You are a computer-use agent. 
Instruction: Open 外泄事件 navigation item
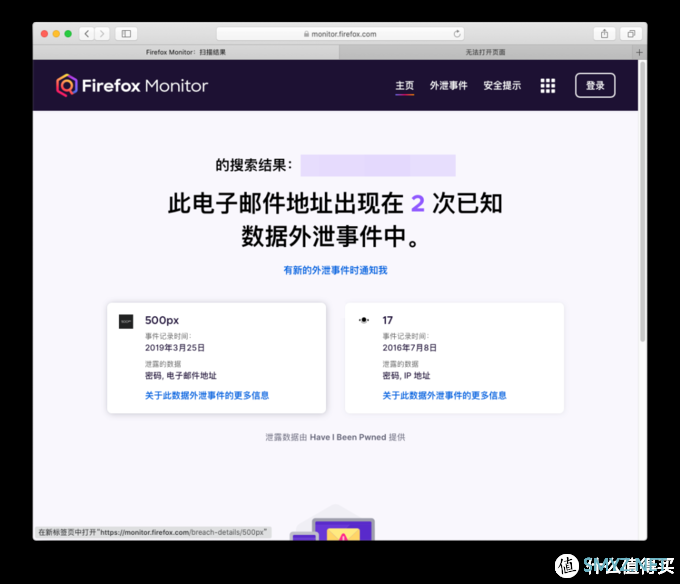tap(448, 85)
